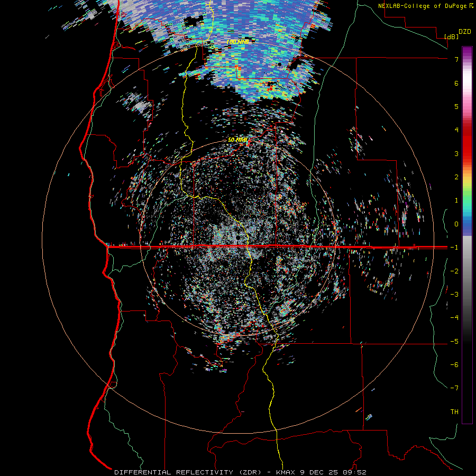The image size is (476, 476).
Task: Select the 5 value on color scale
Action: pos(456,106)
